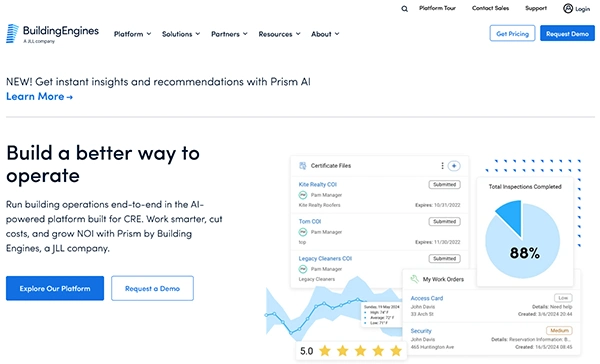
Task: Click the My Work Orders wrench icon
Action: click(414, 279)
